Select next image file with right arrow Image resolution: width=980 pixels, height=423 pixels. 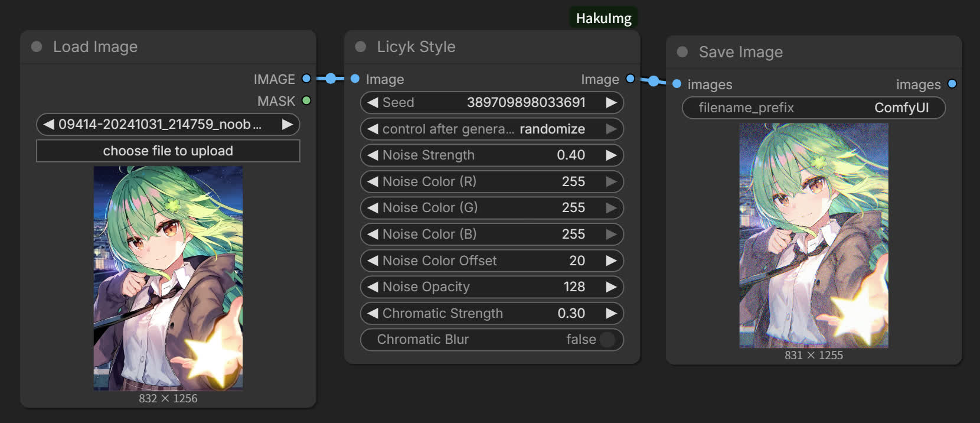tap(288, 124)
